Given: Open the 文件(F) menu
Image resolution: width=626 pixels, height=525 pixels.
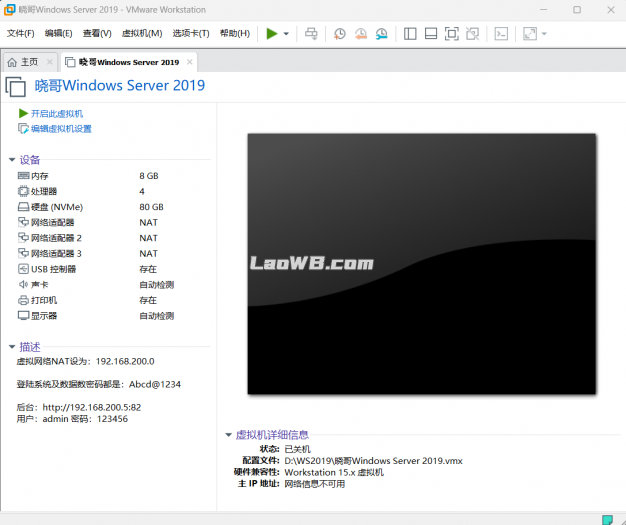Looking at the screenshot, I should (20, 33).
